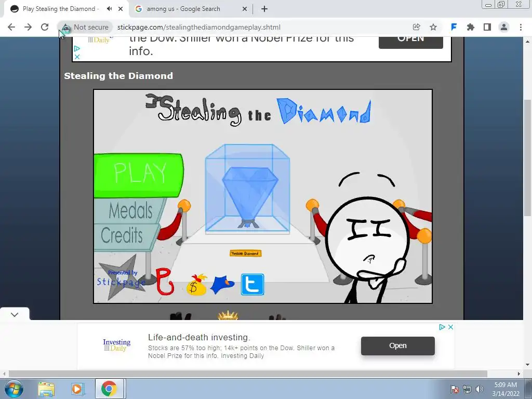This screenshot has height=399, width=532.
Task: Open the network tray icon
Action: 467,389
